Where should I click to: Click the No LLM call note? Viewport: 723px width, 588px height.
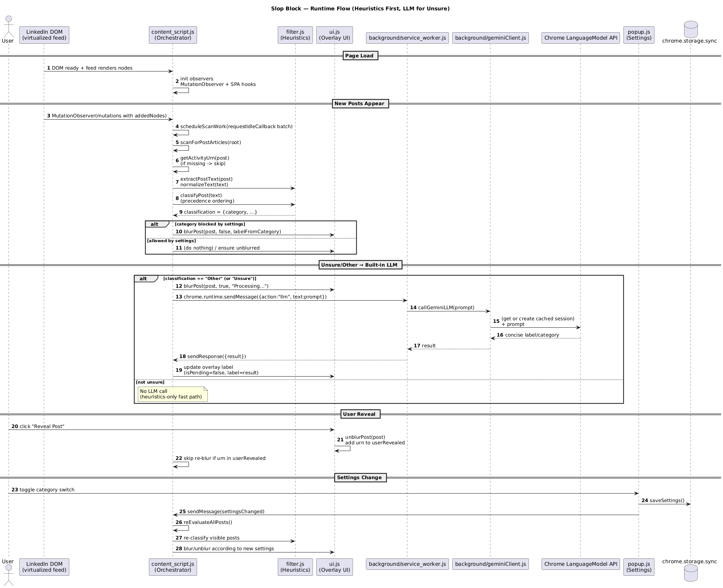[172, 394]
